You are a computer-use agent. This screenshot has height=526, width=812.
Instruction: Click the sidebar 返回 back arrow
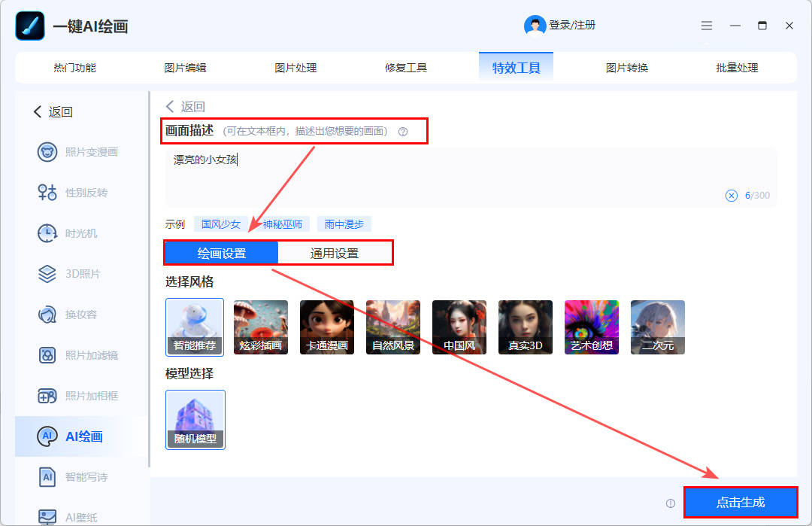(38, 111)
